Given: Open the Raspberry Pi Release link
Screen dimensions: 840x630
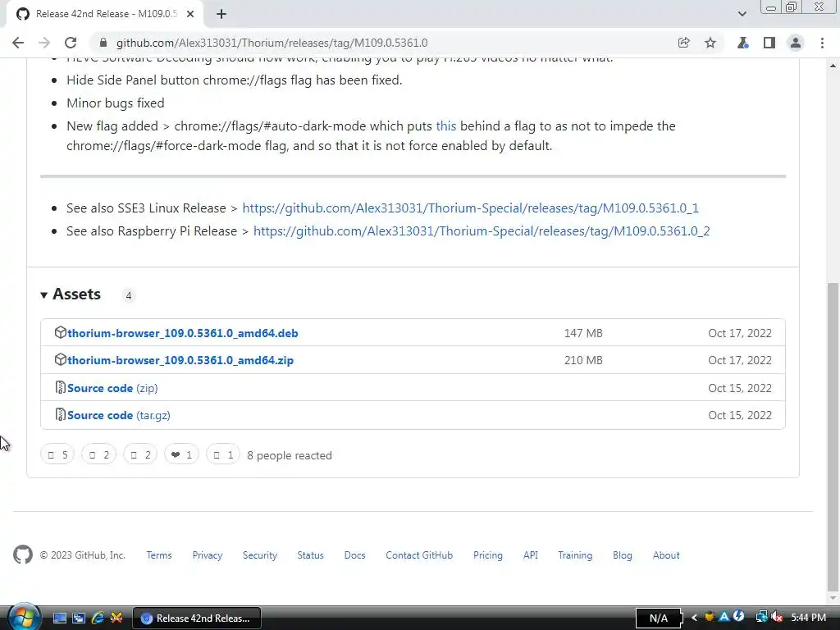Looking at the screenshot, I should [482, 231].
